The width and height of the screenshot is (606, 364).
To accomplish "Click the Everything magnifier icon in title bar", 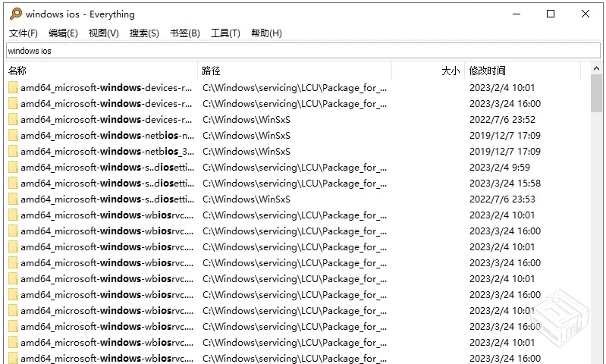I will [16, 14].
